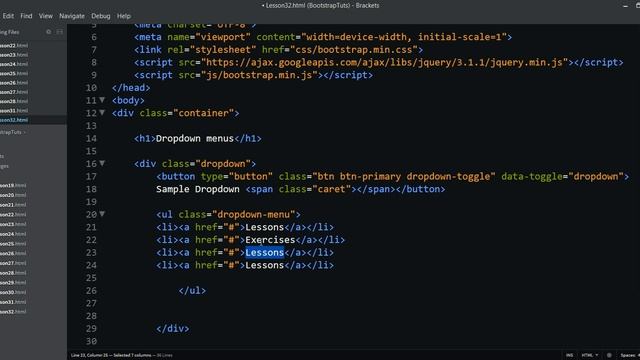Click the Dropdown menus heading text

[195, 139]
